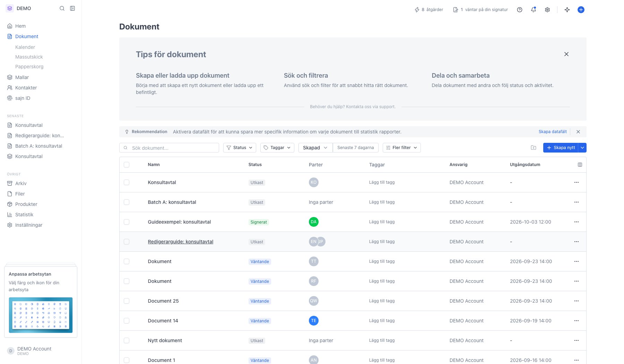Open row actions menu for Guideexempel: konsultavtal
The width and height of the screenshot is (624, 364).
click(x=577, y=222)
